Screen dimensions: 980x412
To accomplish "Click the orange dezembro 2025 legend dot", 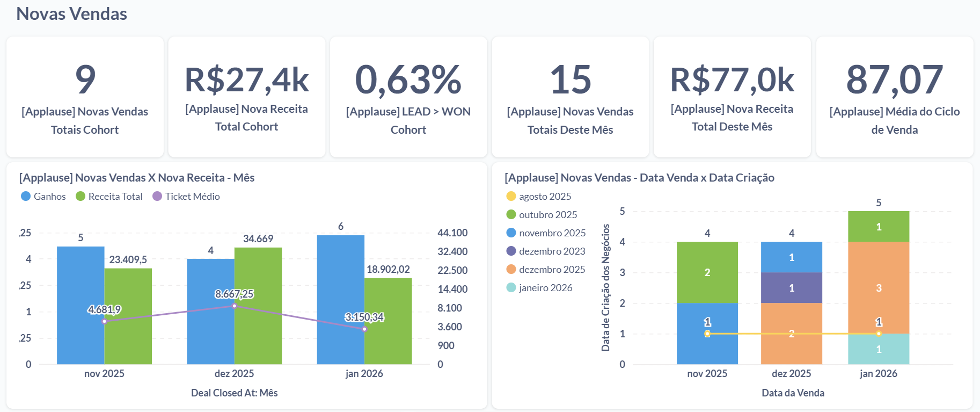I will [x=511, y=269].
